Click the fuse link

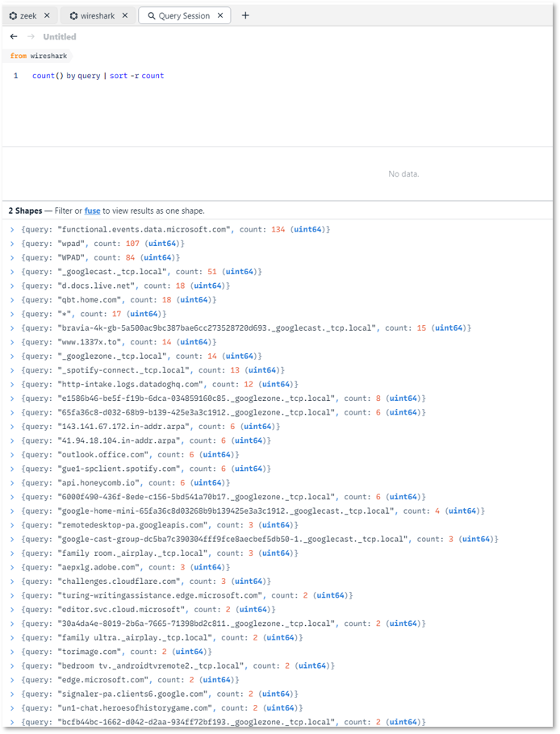[x=92, y=211]
